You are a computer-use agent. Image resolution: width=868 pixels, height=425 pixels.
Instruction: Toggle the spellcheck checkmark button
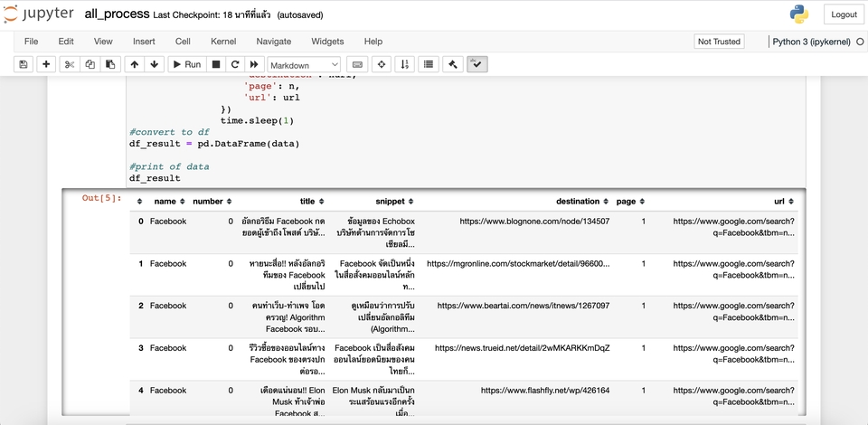point(477,64)
